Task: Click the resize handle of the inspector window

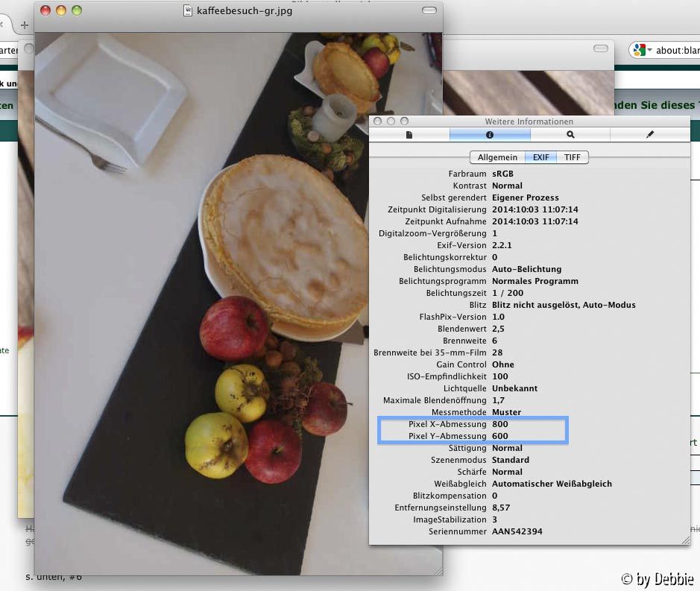Action: [x=685, y=539]
